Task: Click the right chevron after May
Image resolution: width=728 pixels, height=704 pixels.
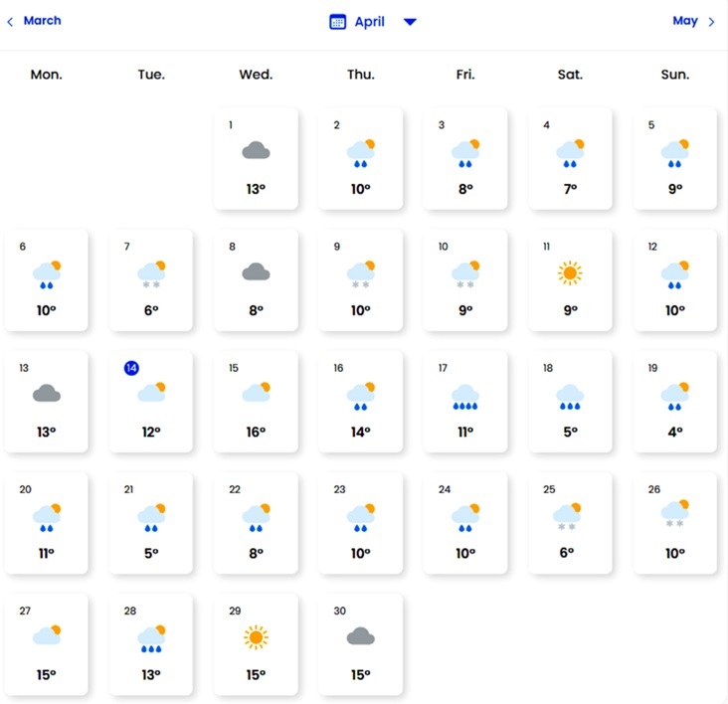Action: click(x=712, y=22)
